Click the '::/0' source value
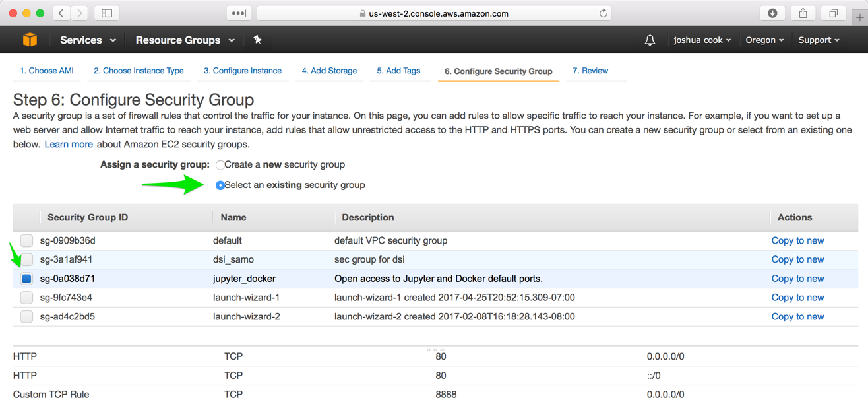The image size is (868, 402). 654,376
